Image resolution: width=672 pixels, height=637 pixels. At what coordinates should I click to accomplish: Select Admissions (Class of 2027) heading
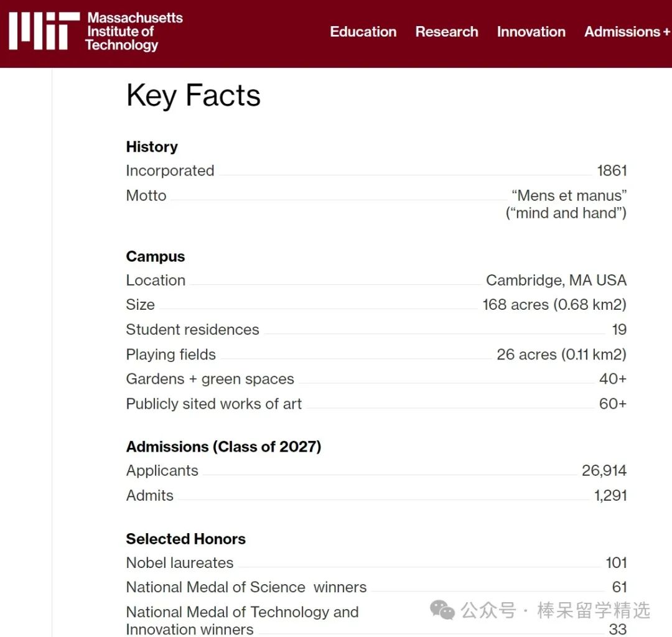coord(224,447)
